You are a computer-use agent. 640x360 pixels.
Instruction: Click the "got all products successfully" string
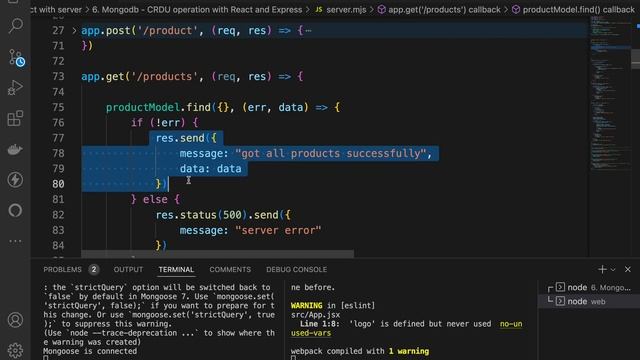coord(330,153)
